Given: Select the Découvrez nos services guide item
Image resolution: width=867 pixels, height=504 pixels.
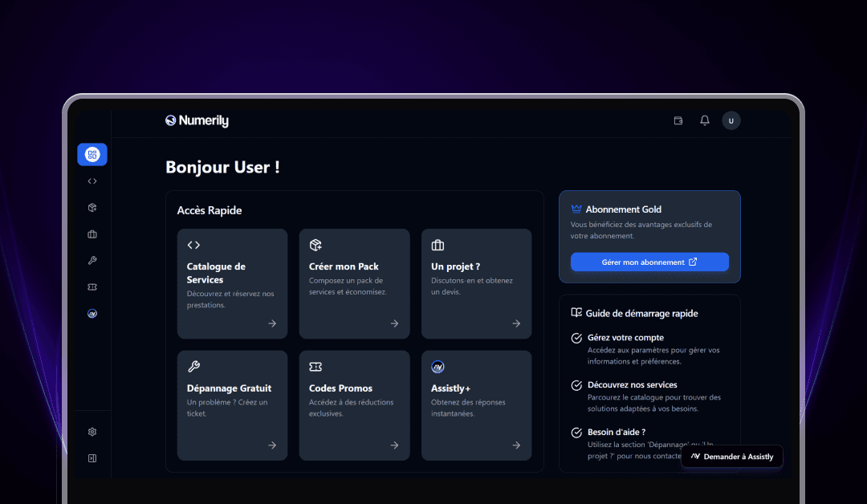Looking at the screenshot, I should [649, 396].
